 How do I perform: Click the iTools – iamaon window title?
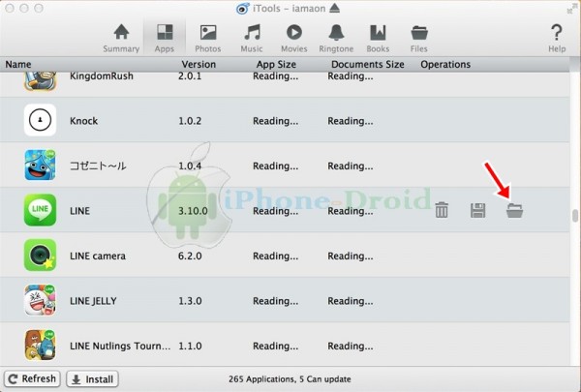coord(289,8)
